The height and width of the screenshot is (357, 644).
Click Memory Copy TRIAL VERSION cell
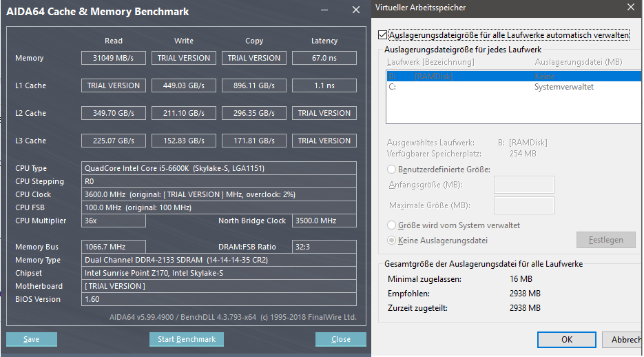coord(254,58)
